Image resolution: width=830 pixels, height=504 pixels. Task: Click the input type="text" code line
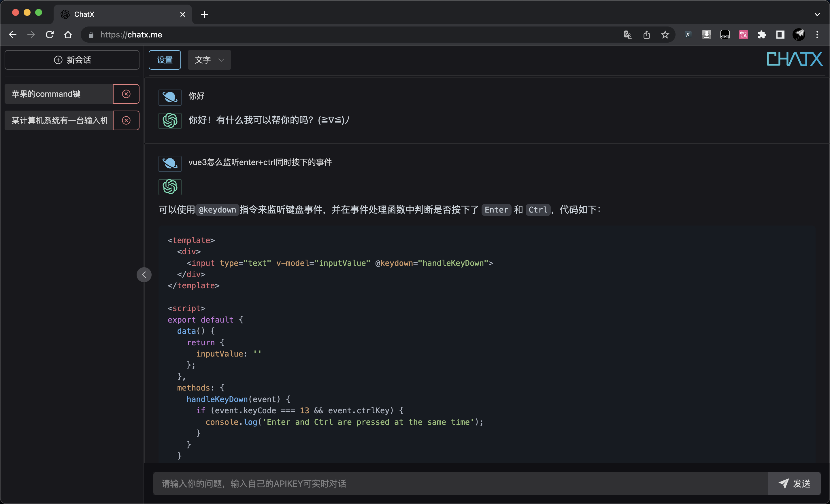point(340,263)
